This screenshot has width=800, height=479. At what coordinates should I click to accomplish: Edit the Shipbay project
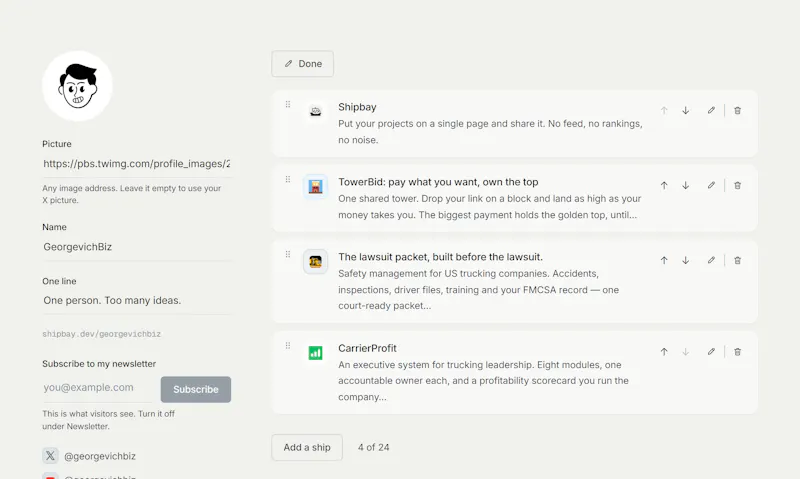[711, 110]
